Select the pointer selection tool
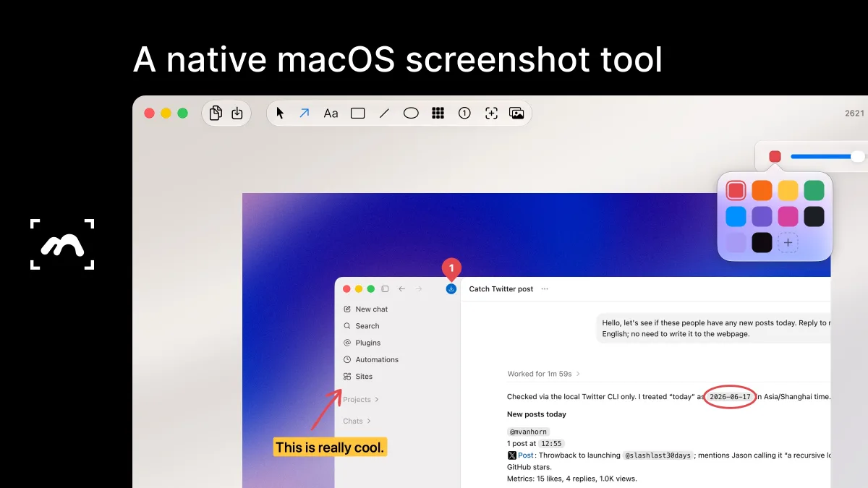 [281, 113]
